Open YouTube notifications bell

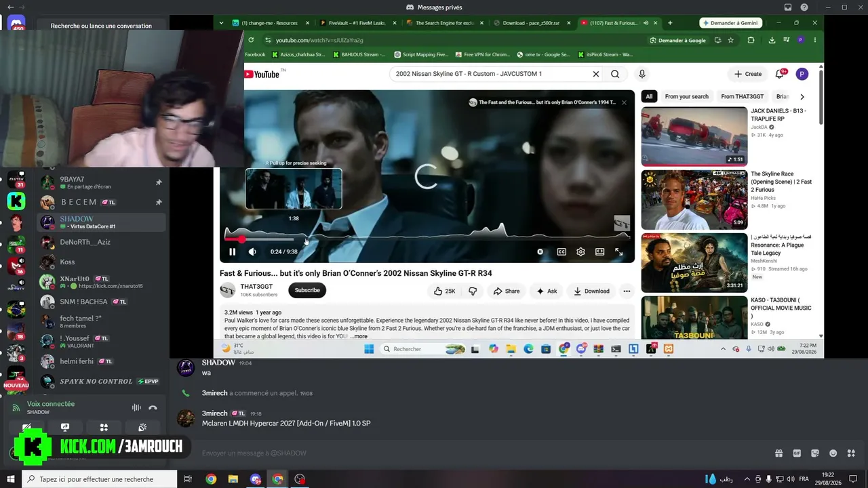(780, 74)
